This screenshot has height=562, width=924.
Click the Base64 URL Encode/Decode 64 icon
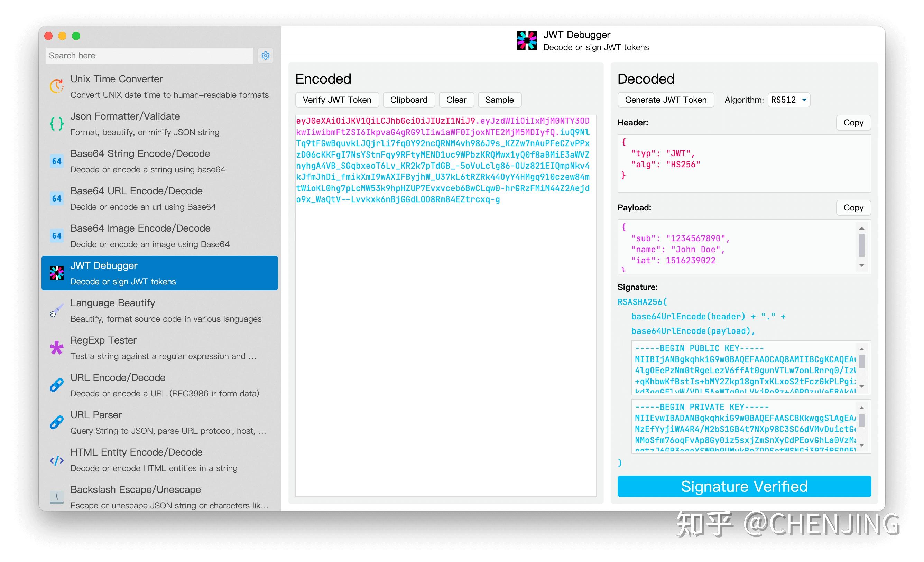tap(57, 198)
